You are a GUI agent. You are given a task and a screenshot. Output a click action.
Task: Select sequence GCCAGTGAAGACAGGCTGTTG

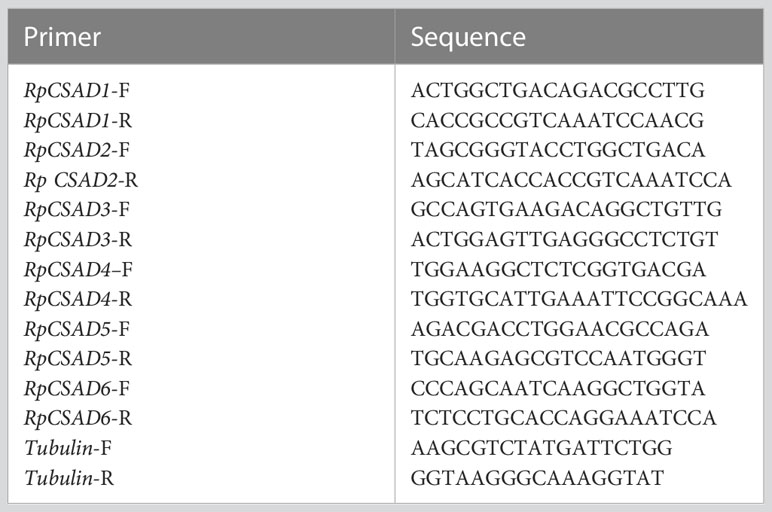click(566, 210)
